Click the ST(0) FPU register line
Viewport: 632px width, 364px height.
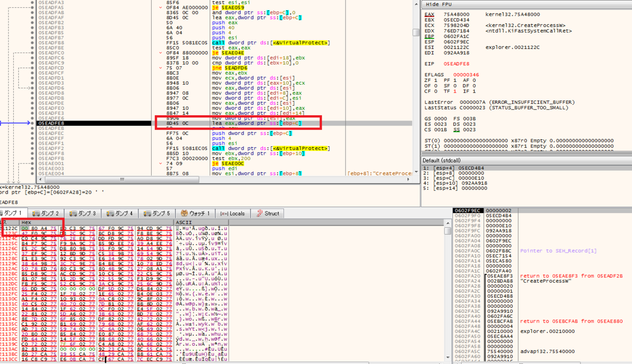point(519,140)
